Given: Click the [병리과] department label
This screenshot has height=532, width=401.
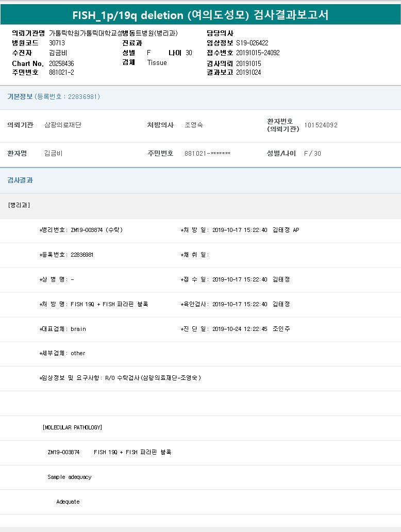Looking at the screenshot, I should coord(19,205).
